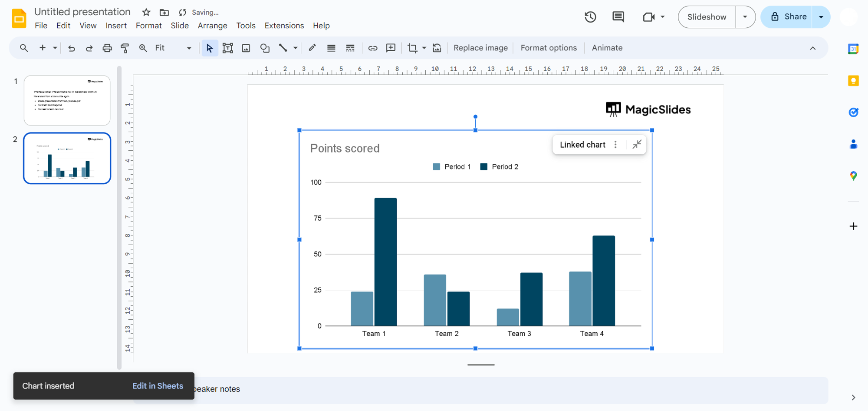The width and height of the screenshot is (868, 411).
Task: Open the File menu
Action: tap(41, 26)
